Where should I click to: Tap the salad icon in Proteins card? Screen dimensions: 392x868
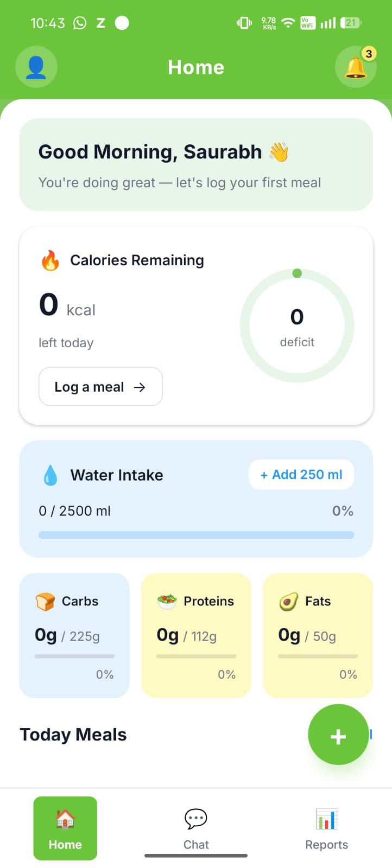167,601
